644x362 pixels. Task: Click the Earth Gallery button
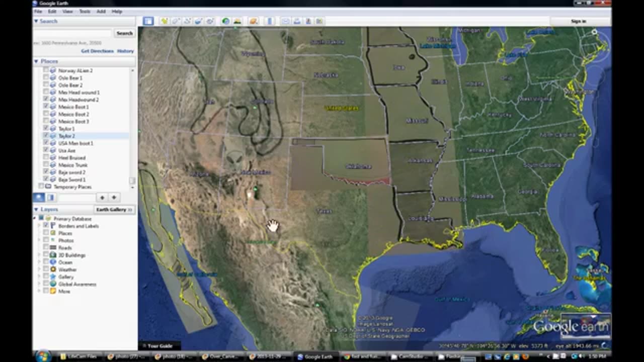click(x=114, y=209)
